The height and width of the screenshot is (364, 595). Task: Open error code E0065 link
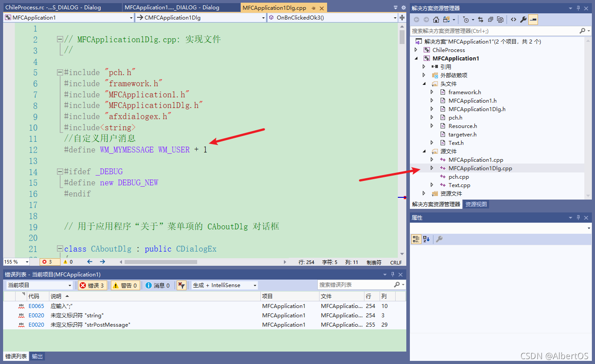(x=36, y=306)
